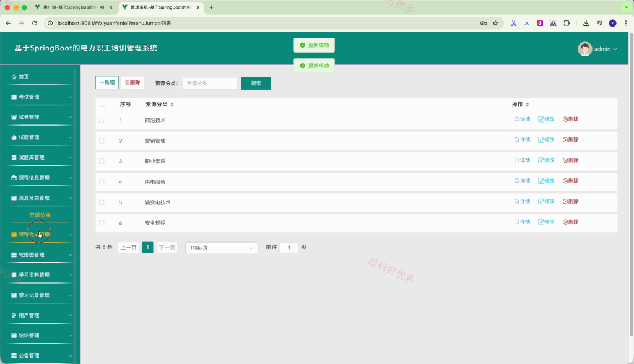Check the row for 营销管理
Screen dimensions: 634x364
102,141
